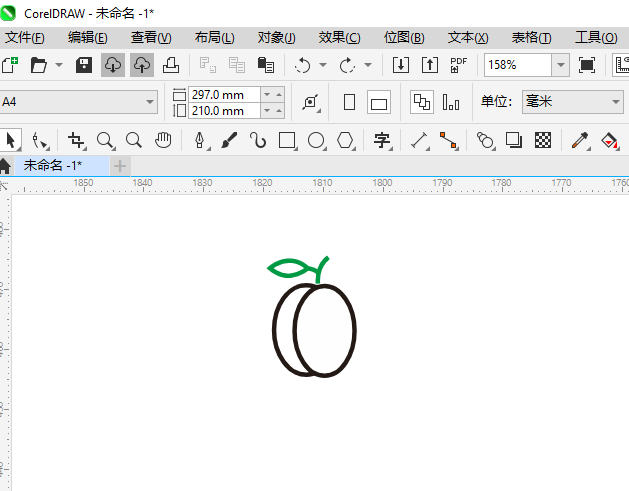
Task: Open the 对象(J) menu
Action: pyautogui.click(x=276, y=38)
